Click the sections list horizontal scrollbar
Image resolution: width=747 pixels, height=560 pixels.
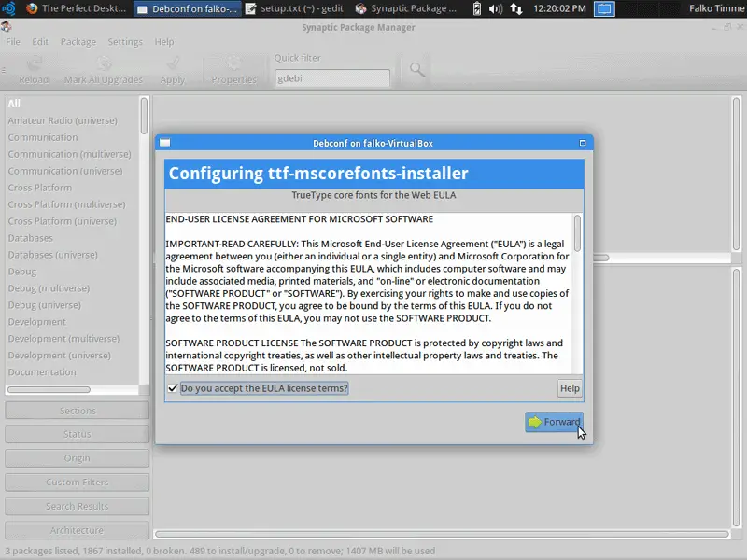49,389
